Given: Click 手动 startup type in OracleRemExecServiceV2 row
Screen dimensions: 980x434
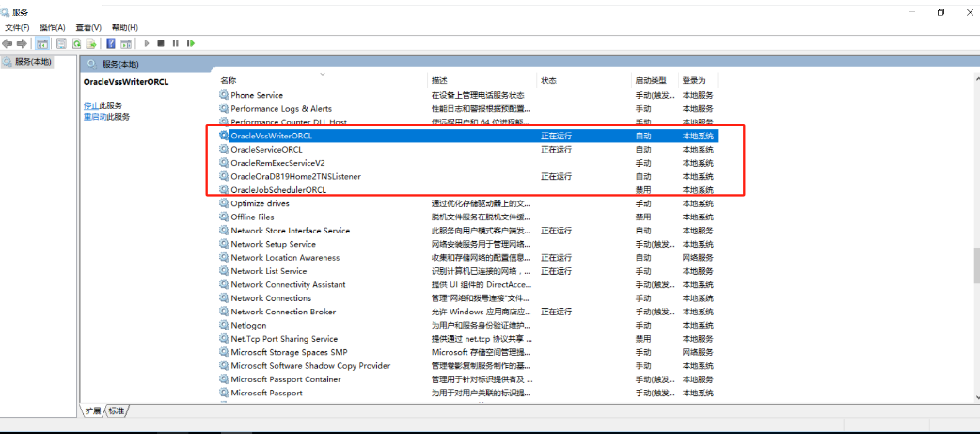Looking at the screenshot, I should pos(643,163).
